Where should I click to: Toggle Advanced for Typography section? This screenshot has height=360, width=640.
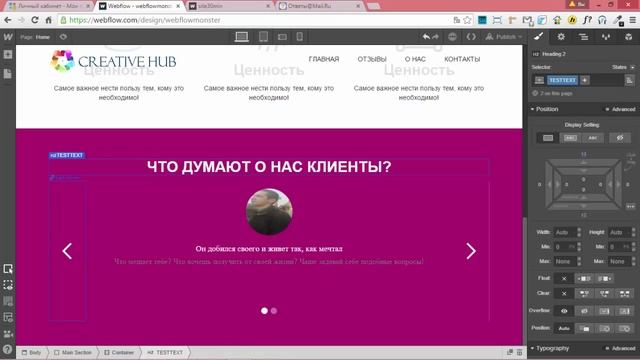[620, 348]
